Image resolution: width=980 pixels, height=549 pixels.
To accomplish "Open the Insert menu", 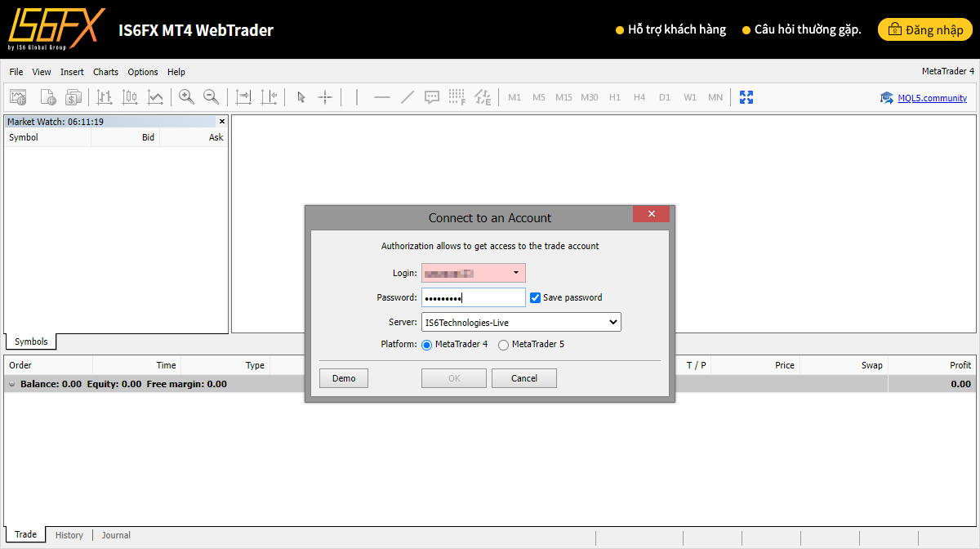I will pyautogui.click(x=72, y=72).
